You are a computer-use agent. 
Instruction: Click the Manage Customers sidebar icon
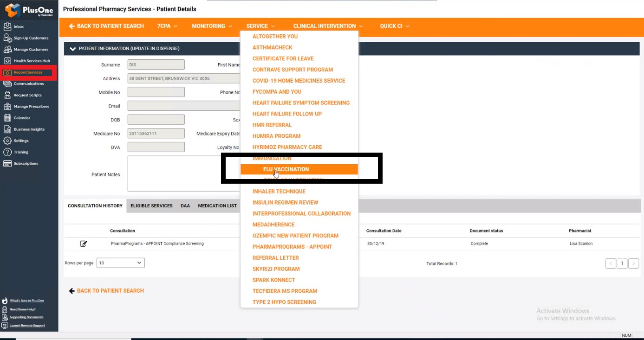point(7,49)
